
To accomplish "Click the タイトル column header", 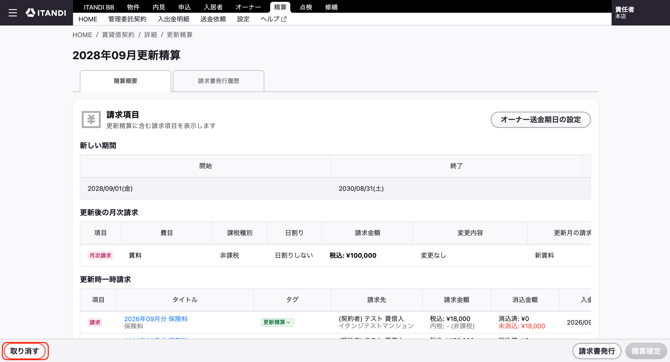I will click(185, 300).
